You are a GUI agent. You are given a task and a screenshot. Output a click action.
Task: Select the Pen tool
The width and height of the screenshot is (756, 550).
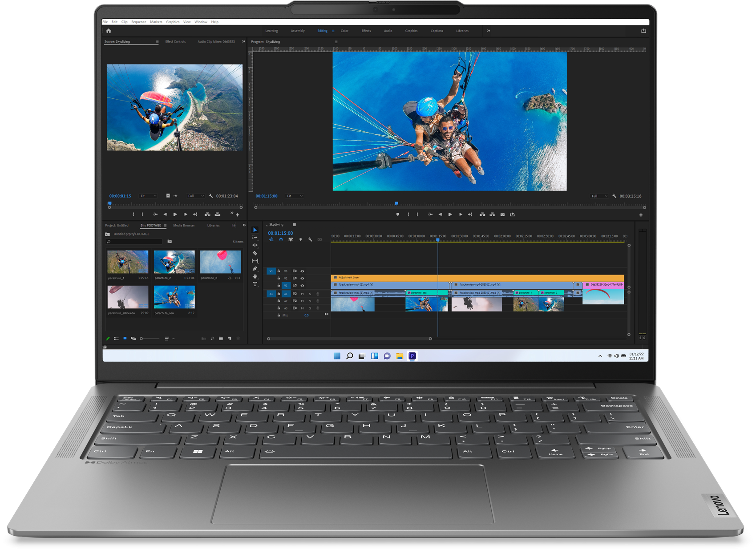255,268
